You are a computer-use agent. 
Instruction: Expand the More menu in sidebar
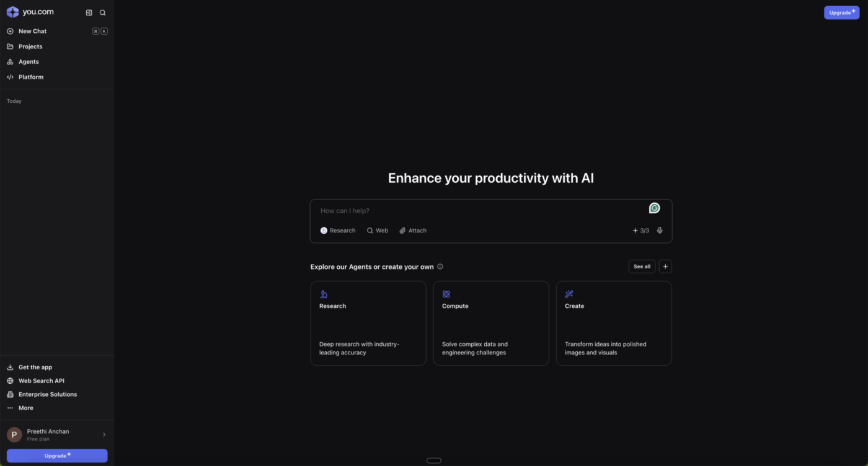(x=25, y=408)
